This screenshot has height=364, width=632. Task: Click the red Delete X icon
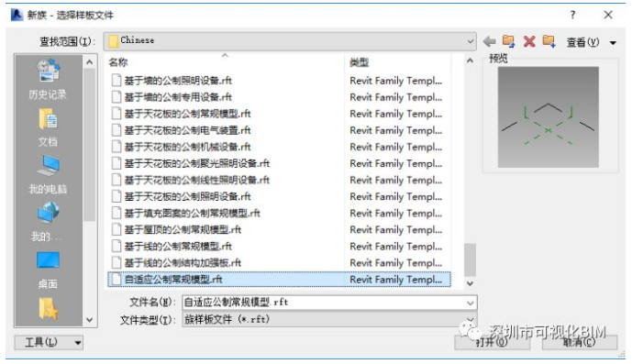[x=529, y=41]
